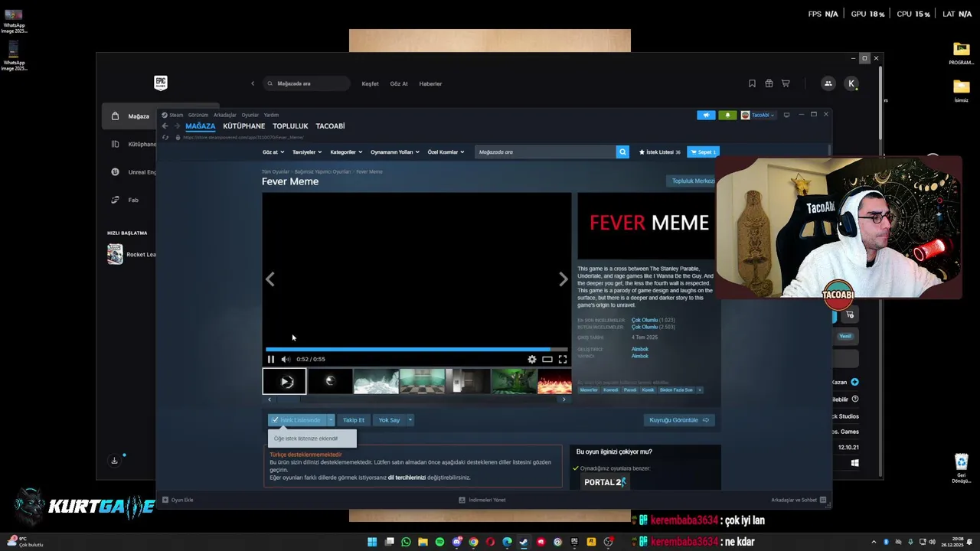The image size is (980, 551).
Task: Pause the Fever Meme trailer video
Action: click(270, 359)
